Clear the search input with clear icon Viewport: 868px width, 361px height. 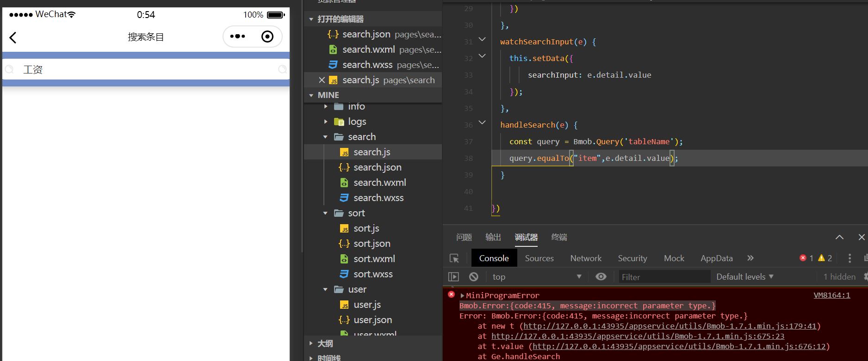[282, 69]
